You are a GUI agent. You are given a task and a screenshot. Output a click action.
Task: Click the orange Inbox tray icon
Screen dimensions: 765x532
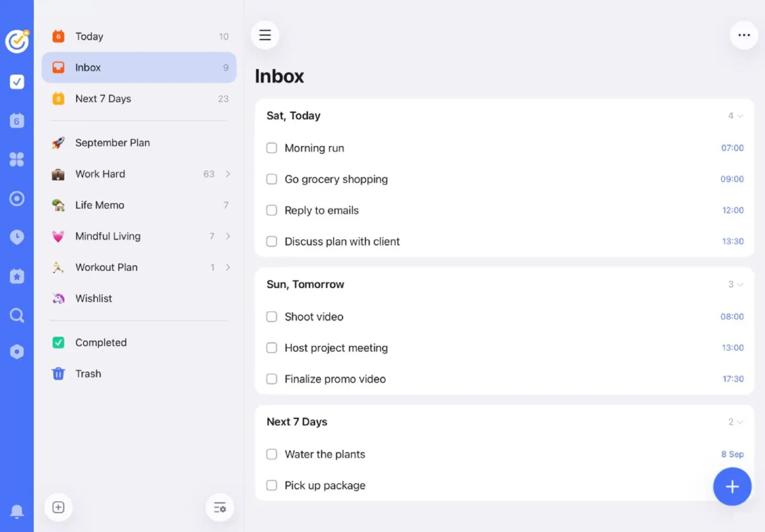[58, 68]
